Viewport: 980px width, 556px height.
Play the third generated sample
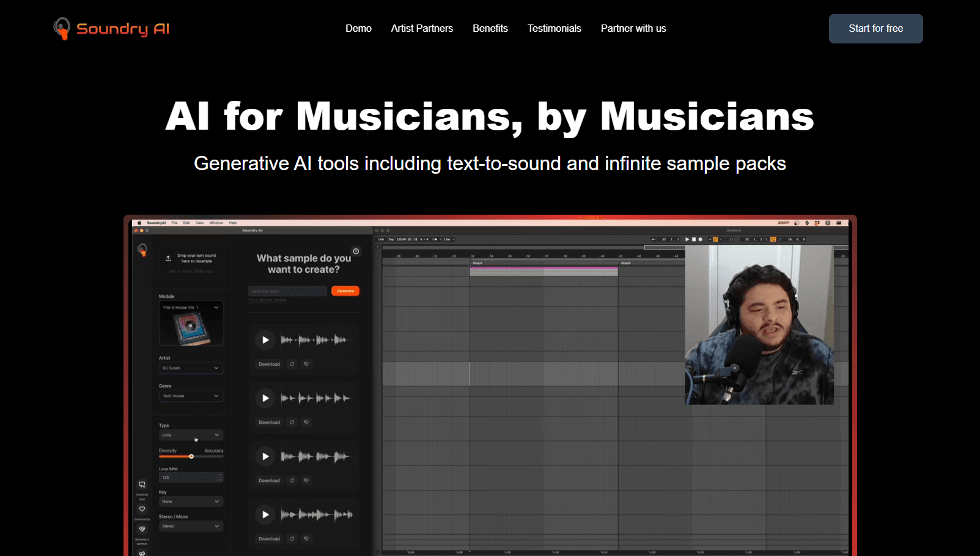(x=265, y=456)
